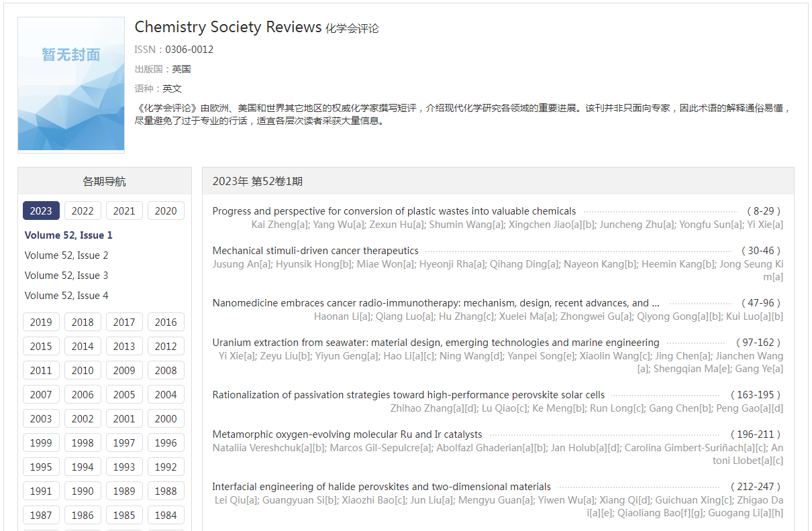Open perovskite solar cells passivation article

click(408, 395)
